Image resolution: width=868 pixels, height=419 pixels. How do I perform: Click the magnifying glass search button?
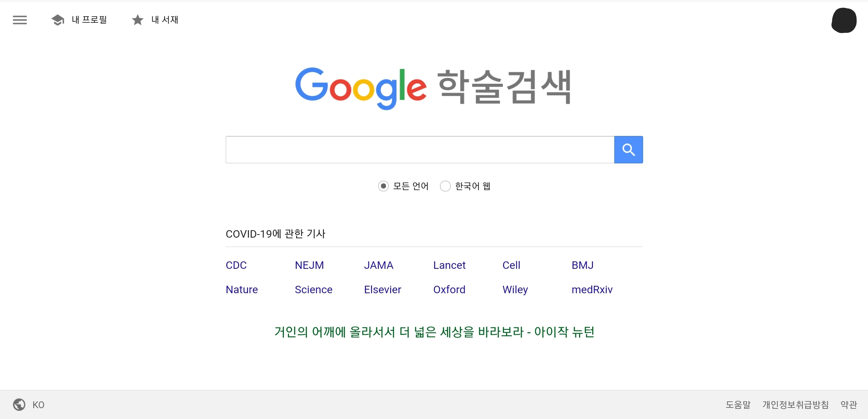(x=629, y=149)
